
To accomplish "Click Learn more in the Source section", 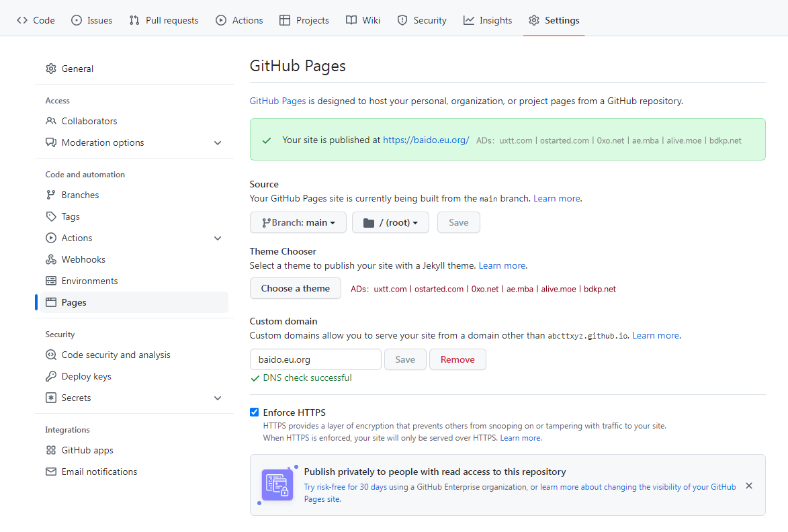I will point(557,198).
